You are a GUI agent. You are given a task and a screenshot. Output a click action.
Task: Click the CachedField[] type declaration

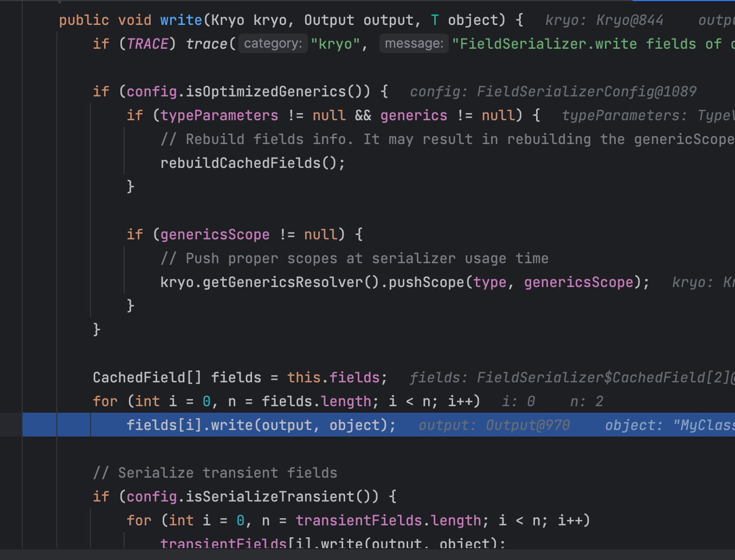click(146, 377)
